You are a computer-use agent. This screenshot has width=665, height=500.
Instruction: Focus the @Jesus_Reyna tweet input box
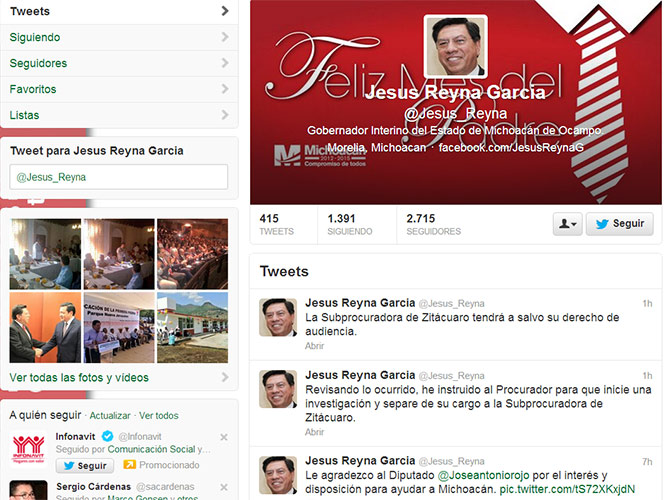pos(119,177)
